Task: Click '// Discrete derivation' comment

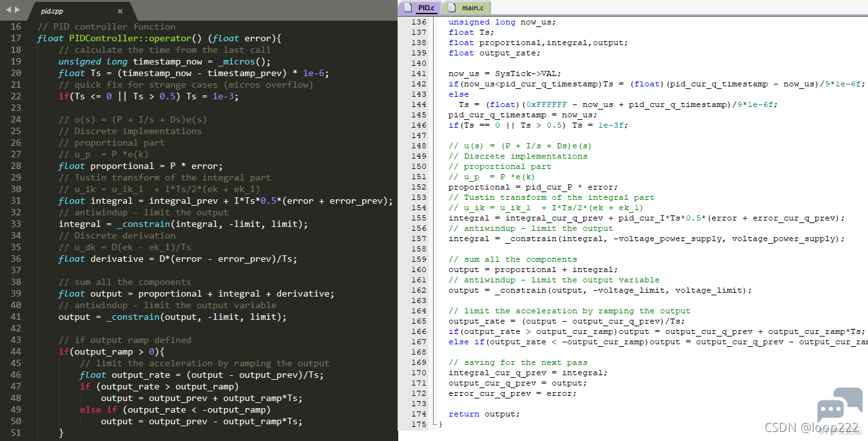Action: [x=117, y=235]
